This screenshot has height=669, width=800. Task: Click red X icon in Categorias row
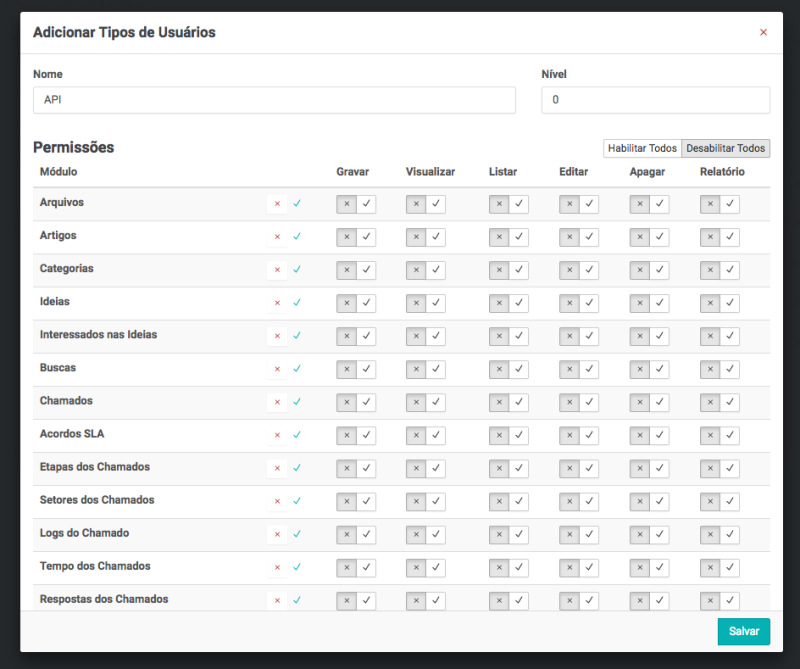tap(277, 270)
